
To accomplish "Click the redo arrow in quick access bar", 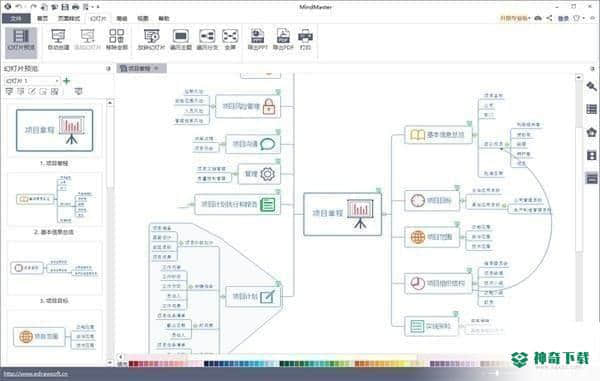I will (x=33, y=7).
